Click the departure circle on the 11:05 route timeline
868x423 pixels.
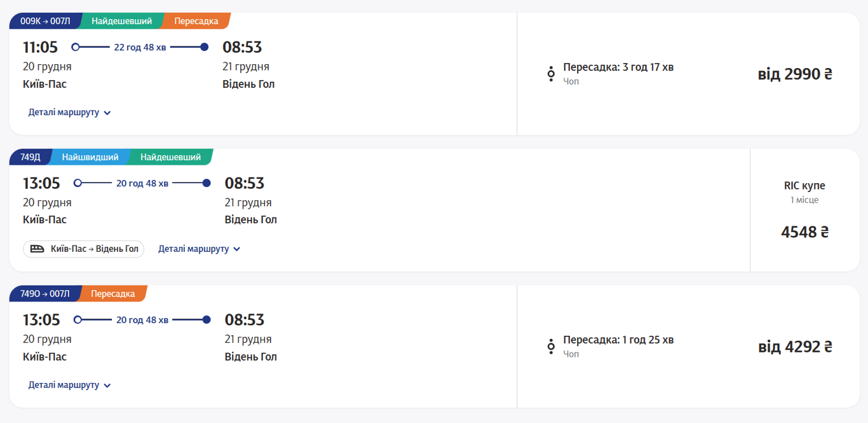tap(76, 46)
